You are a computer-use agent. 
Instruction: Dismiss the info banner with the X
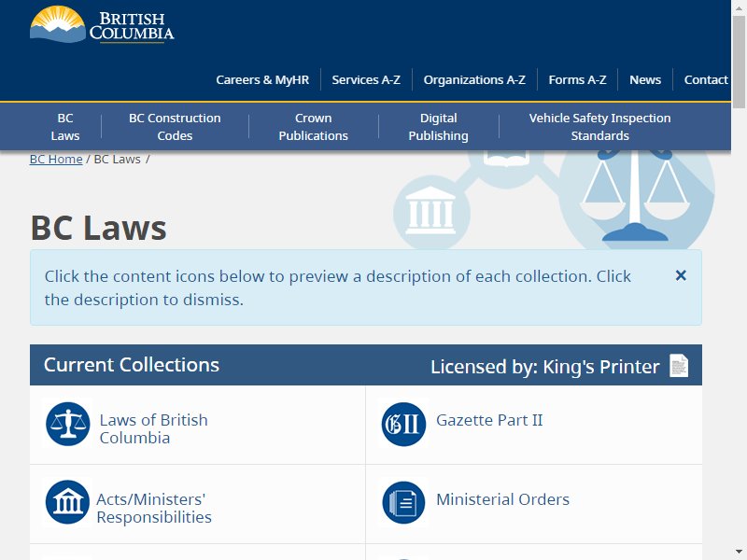pos(681,275)
